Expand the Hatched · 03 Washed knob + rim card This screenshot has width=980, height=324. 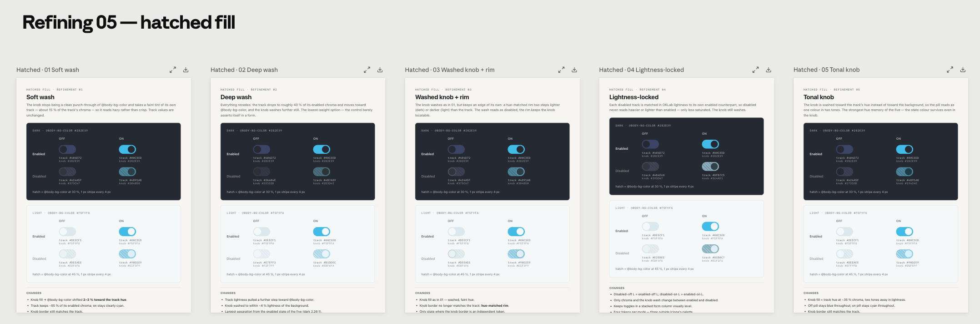[x=562, y=70]
